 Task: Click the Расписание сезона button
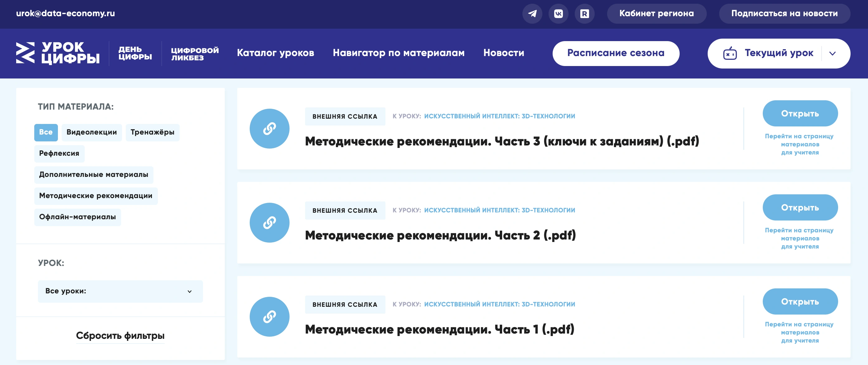pos(616,53)
